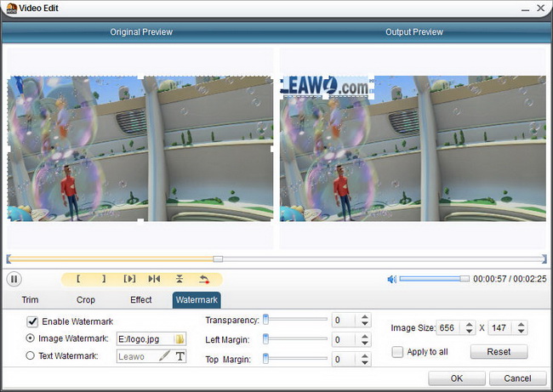Click the Leawo watermark in output preview
This screenshot has width=553, height=392.
(327, 87)
